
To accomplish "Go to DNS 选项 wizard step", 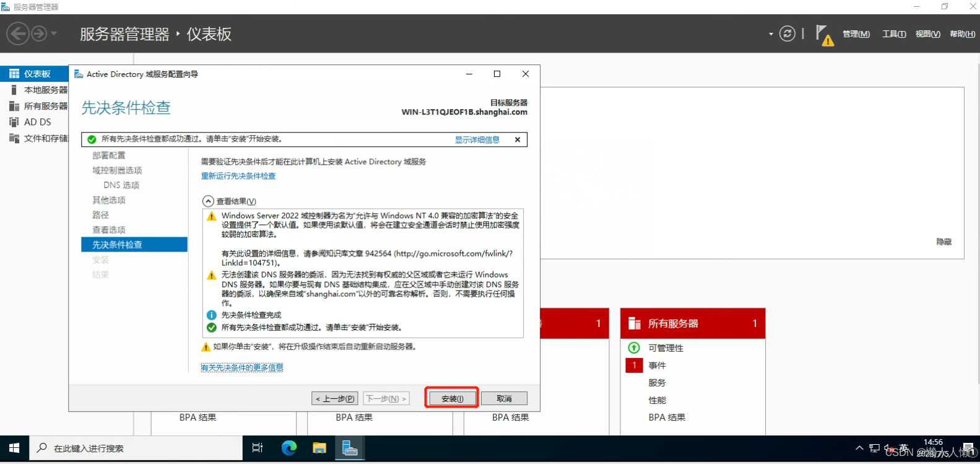I will pos(121,185).
